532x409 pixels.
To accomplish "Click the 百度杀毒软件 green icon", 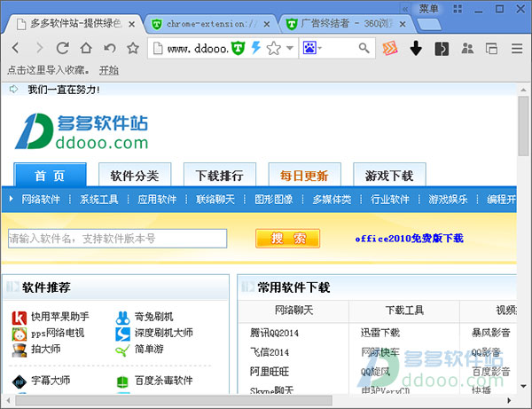I will (122, 381).
